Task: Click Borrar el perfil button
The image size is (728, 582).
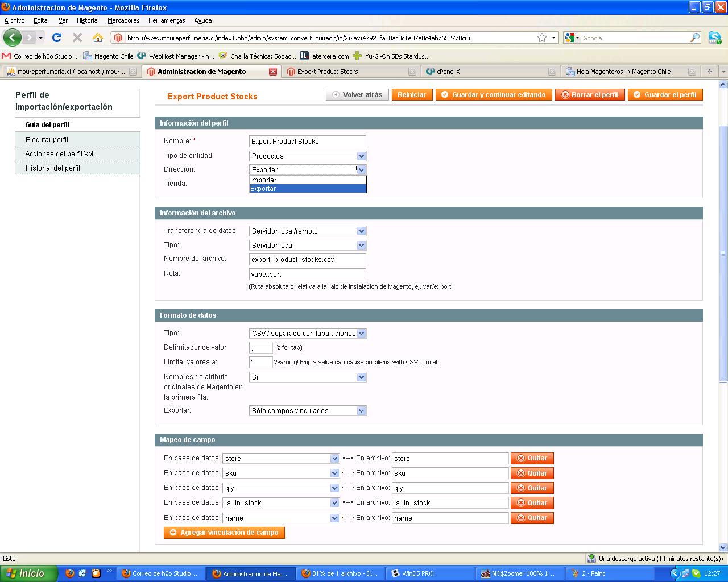Action: click(x=590, y=95)
